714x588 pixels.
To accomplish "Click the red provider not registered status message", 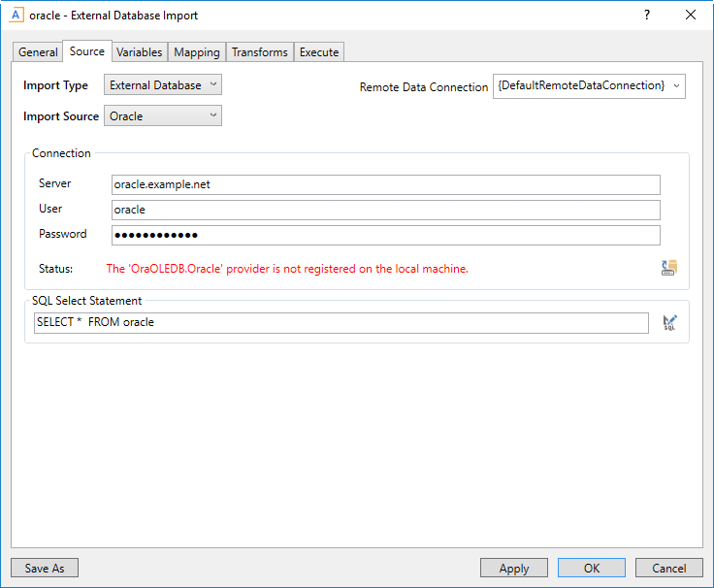I will point(287,269).
